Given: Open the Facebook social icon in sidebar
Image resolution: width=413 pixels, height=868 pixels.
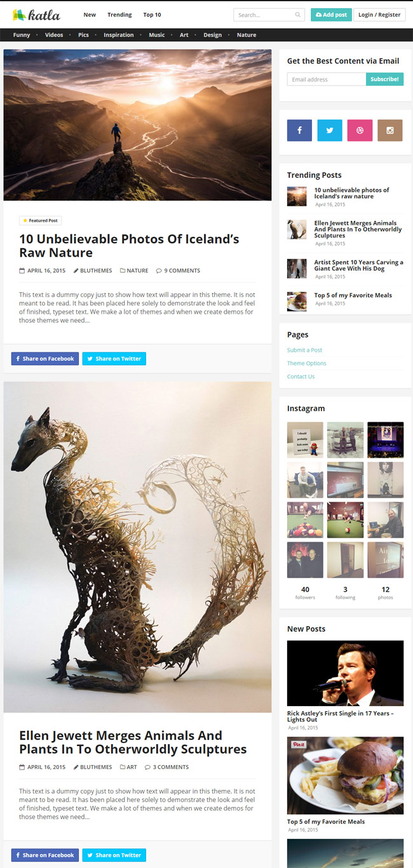Looking at the screenshot, I should click(299, 130).
